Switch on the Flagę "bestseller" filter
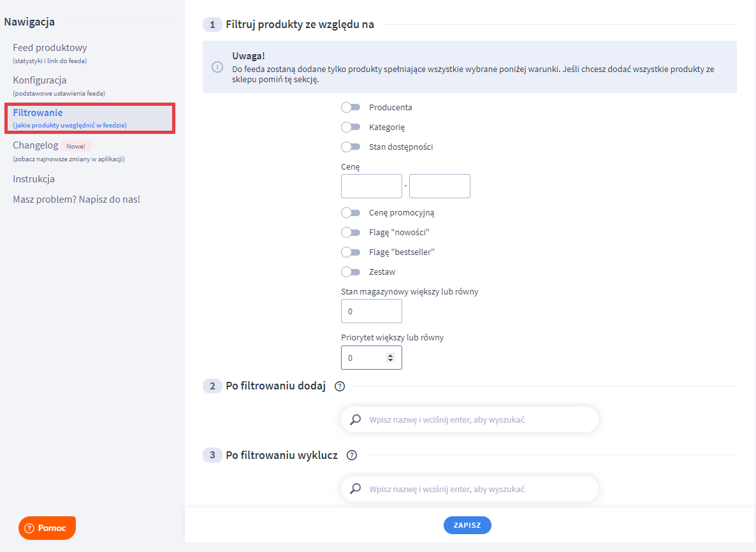The width and height of the screenshot is (756, 552). click(351, 252)
